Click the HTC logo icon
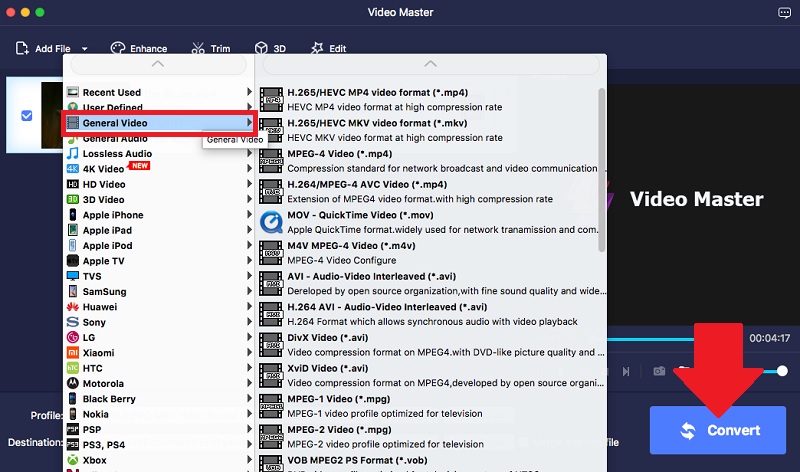This screenshot has width=800, height=472. pos(73,368)
